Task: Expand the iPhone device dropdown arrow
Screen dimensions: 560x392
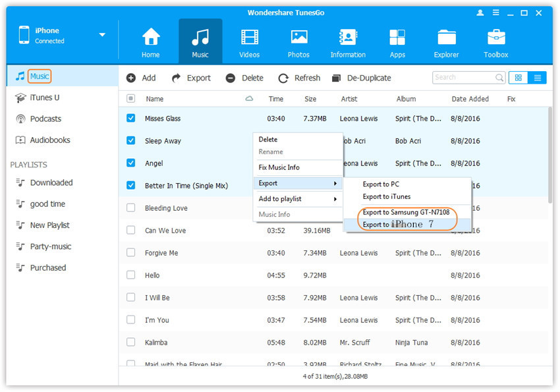Action: (x=102, y=35)
